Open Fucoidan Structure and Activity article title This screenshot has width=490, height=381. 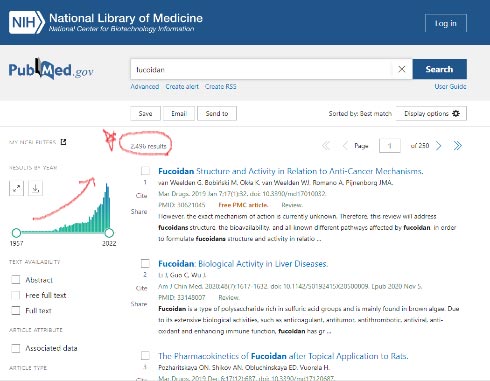291,171
